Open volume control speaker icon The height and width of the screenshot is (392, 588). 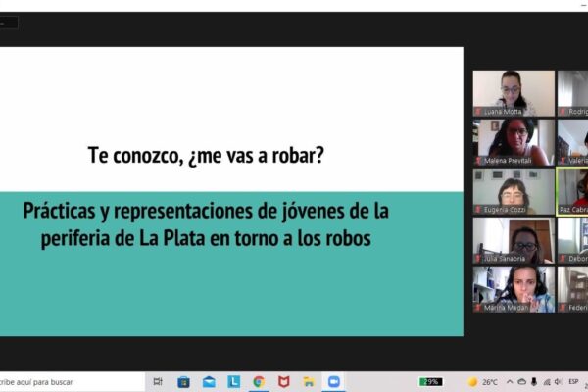559,382
